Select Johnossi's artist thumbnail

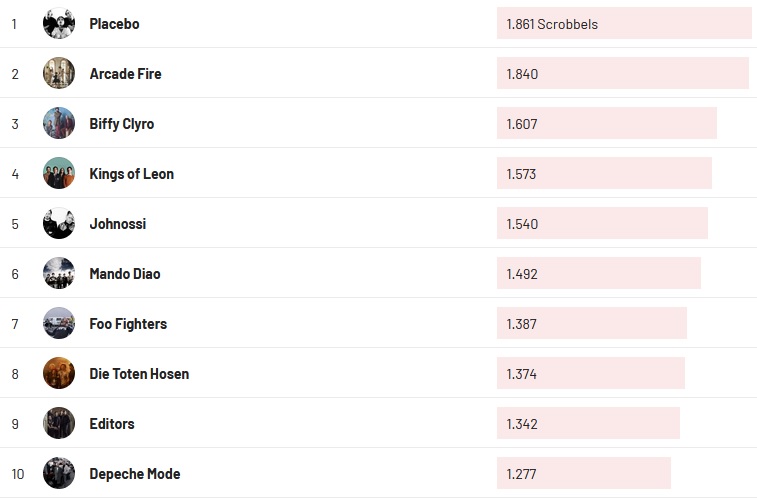click(59, 223)
